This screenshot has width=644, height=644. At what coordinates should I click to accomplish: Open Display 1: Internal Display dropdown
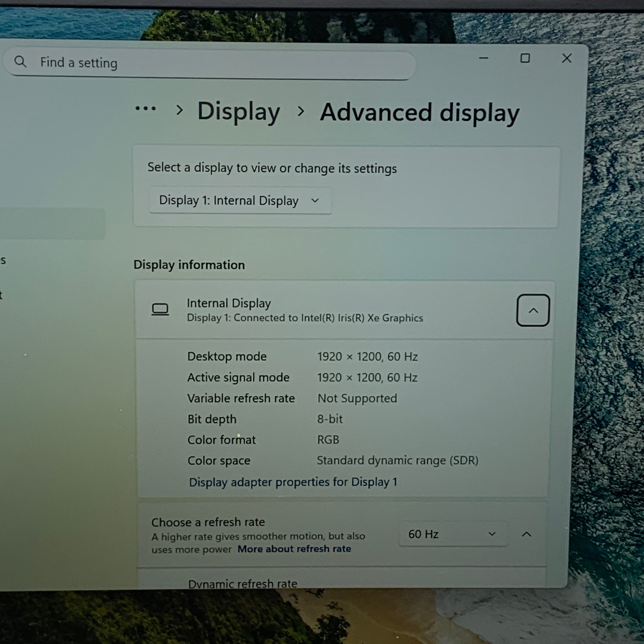click(240, 201)
